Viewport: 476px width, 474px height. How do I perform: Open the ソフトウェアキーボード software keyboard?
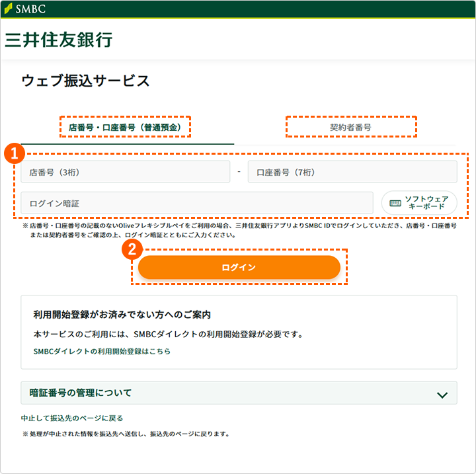[x=419, y=203]
